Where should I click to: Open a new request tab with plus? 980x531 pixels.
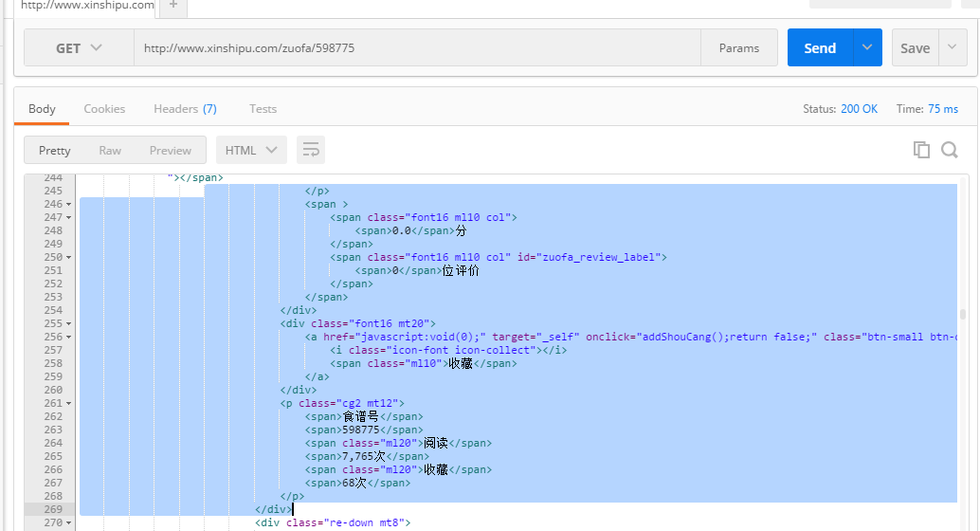tap(172, 5)
